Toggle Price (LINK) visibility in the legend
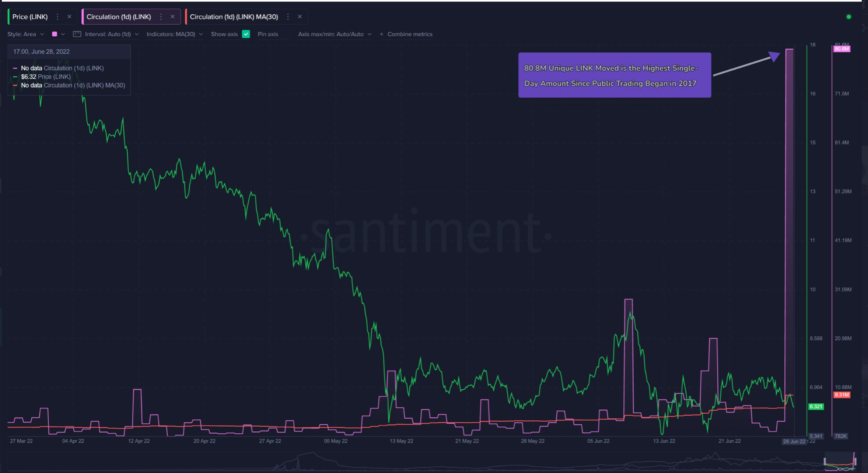 click(46, 77)
